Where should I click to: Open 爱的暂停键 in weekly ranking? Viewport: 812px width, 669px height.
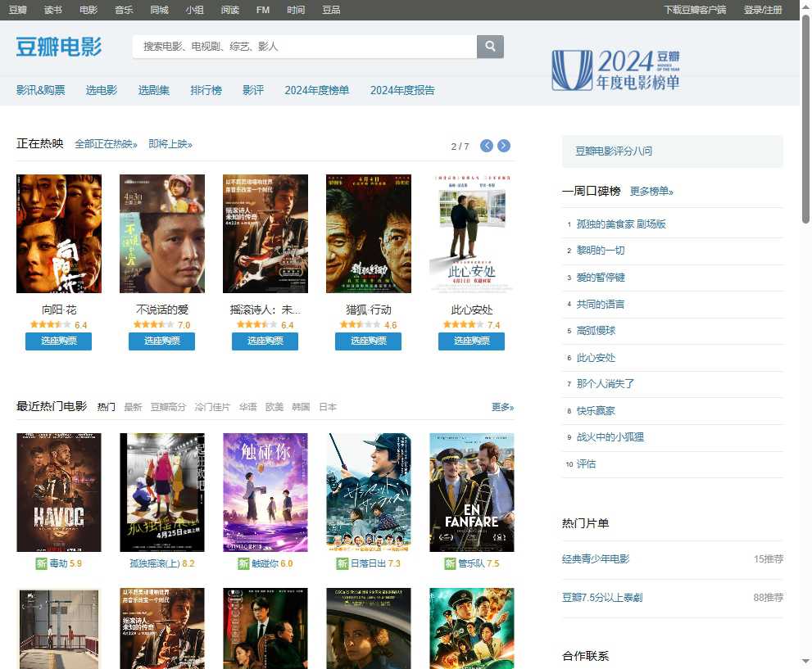tap(601, 278)
